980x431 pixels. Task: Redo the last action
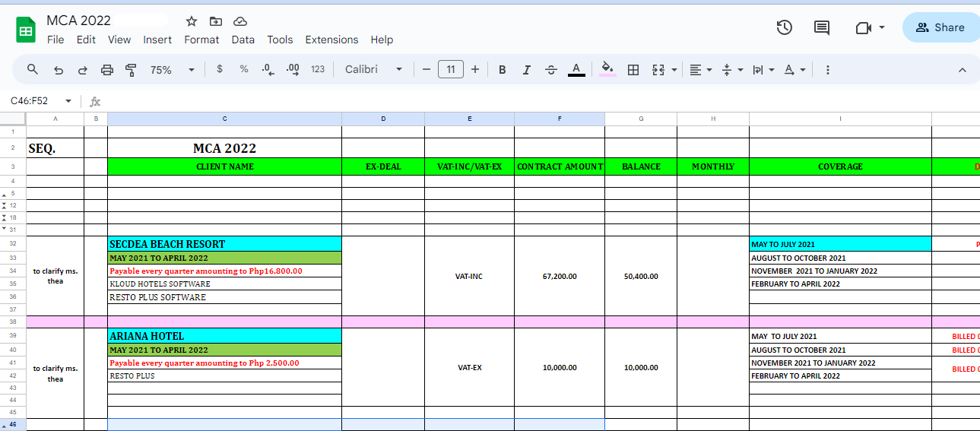point(82,69)
